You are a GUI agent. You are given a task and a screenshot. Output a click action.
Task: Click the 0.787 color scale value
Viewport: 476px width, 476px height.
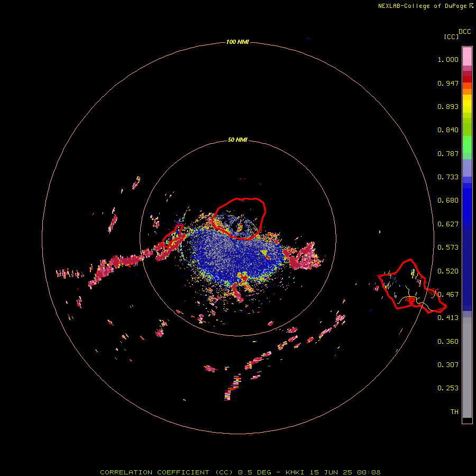click(x=448, y=153)
